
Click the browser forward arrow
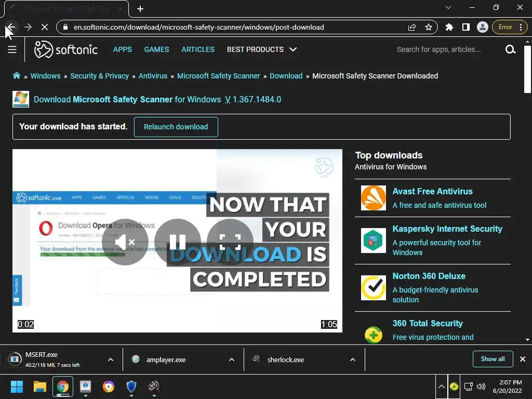coord(28,27)
